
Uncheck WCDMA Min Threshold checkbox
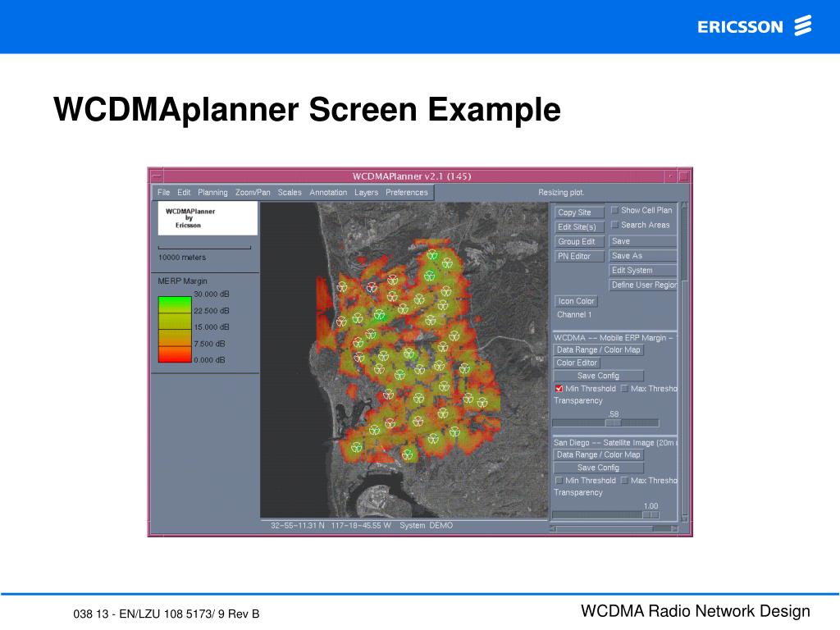click(x=559, y=388)
